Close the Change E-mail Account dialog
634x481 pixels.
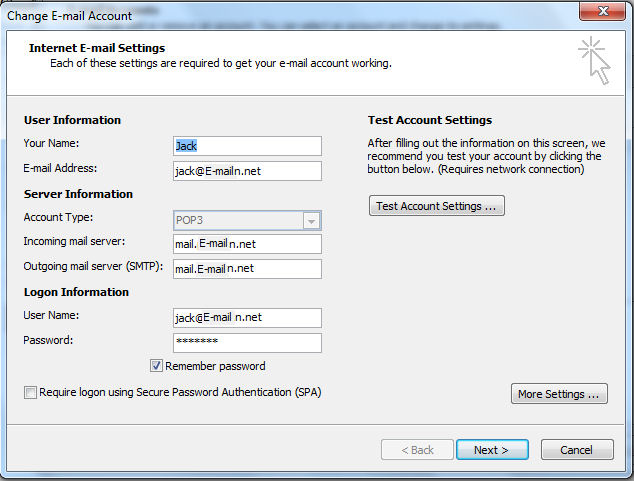(602, 11)
